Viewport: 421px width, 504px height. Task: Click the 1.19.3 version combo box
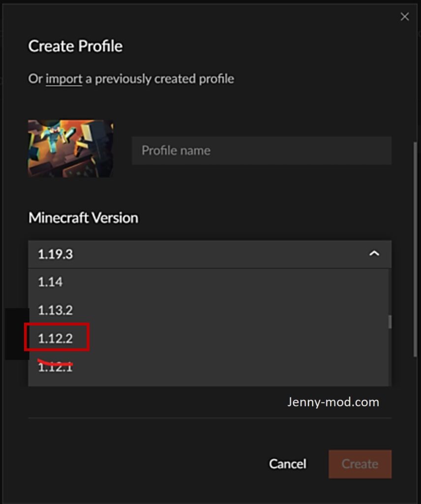click(x=197, y=254)
